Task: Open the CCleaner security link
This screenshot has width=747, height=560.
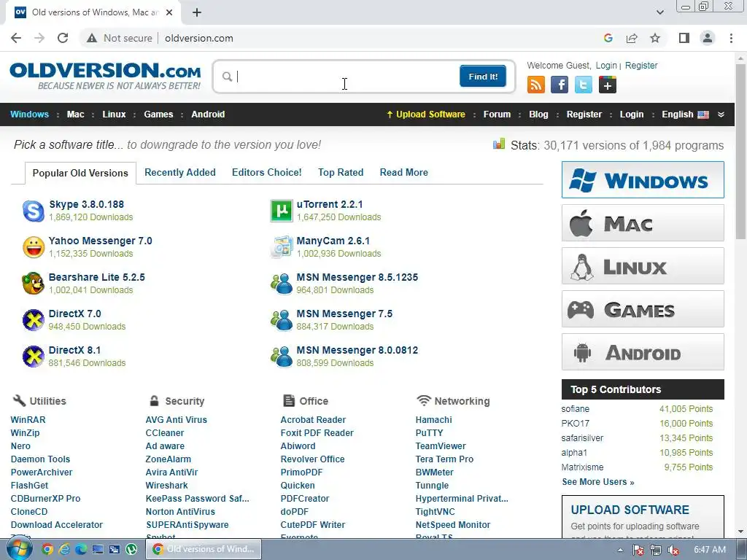Action: point(165,433)
